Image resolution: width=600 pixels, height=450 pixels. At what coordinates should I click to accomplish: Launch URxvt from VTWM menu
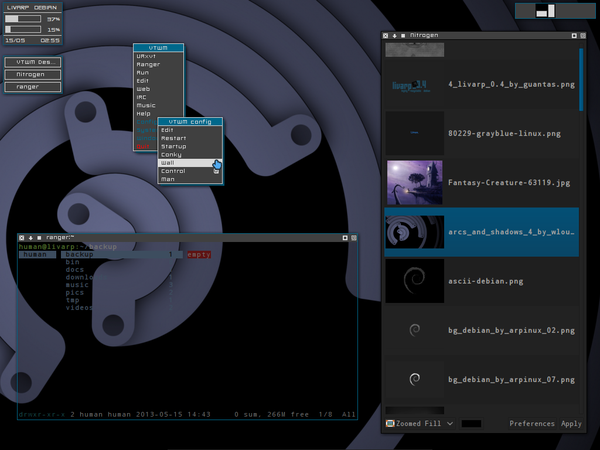(158, 56)
